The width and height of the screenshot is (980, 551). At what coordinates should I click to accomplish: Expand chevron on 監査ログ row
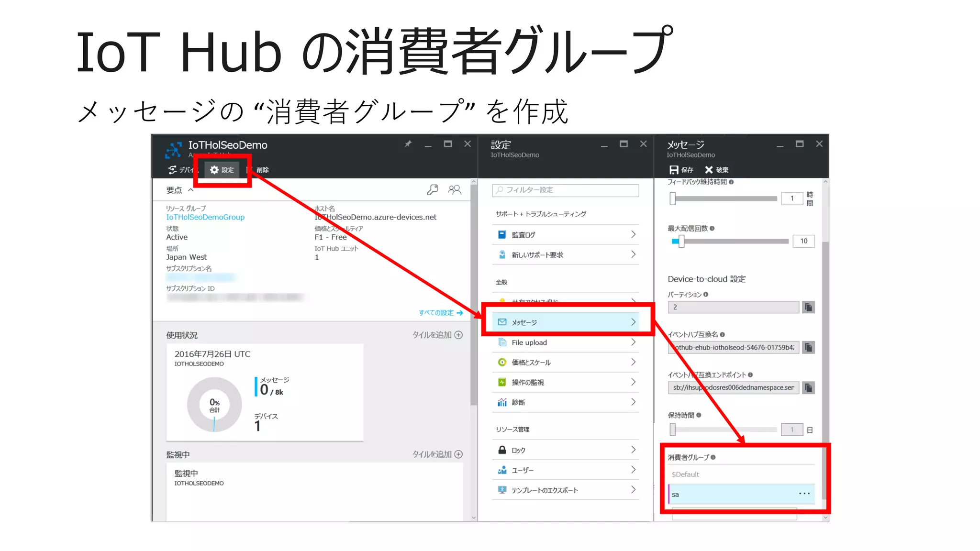(633, 234)
